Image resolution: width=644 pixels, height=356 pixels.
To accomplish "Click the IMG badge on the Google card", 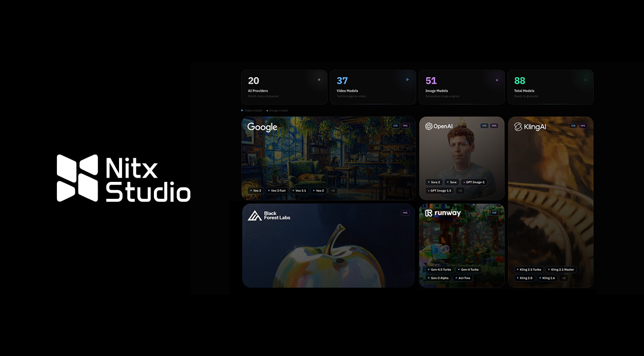I will pyautogui.click(x=405, y=125).
